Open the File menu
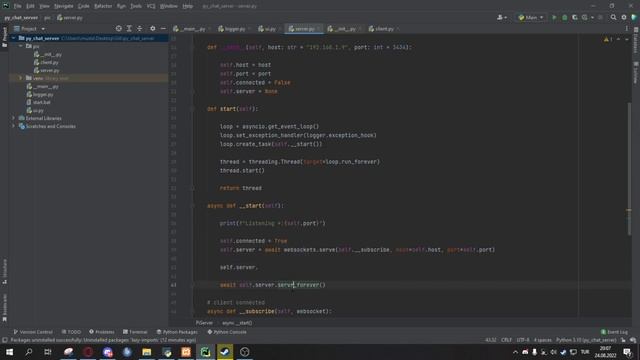The image size is (640, 360). click(18, 6)
